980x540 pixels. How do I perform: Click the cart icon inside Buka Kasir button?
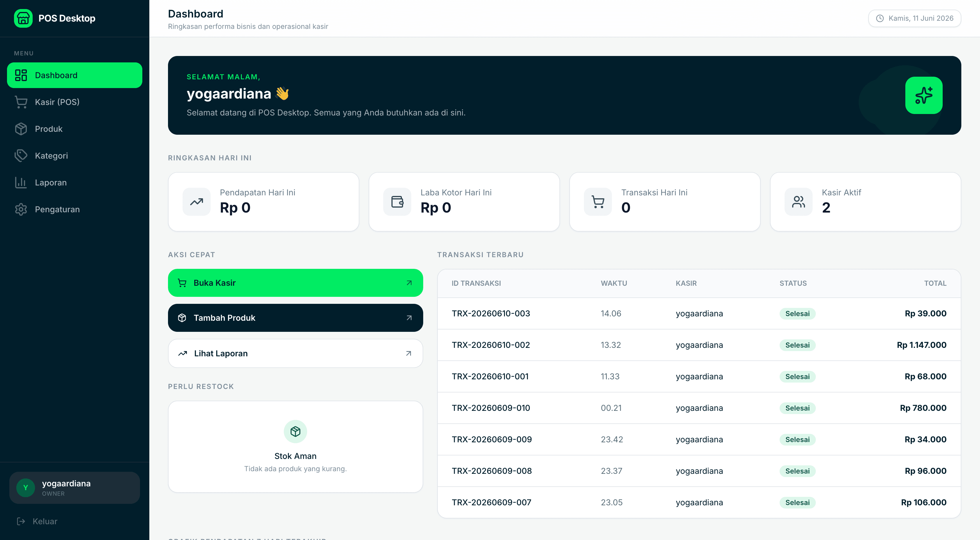(x=182, y=283)
